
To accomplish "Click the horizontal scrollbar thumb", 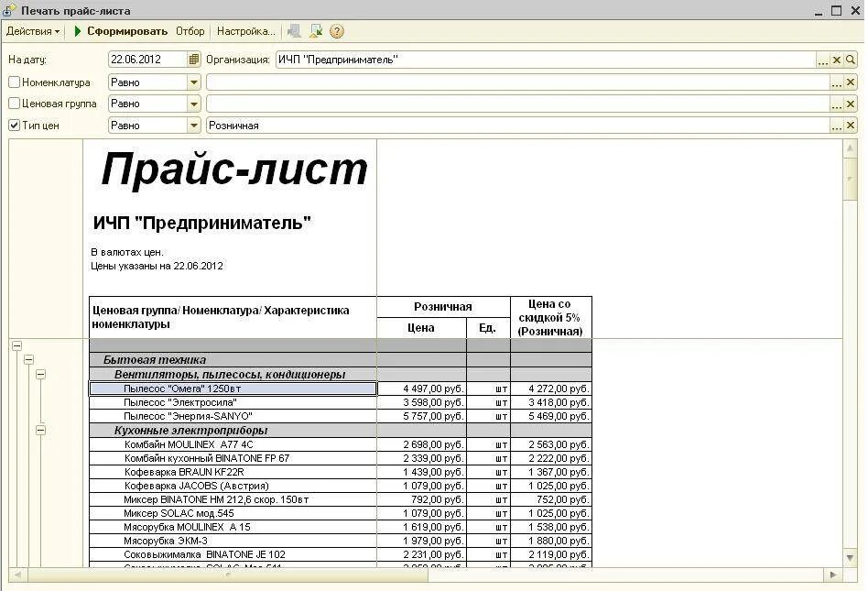I will (228, 575).
